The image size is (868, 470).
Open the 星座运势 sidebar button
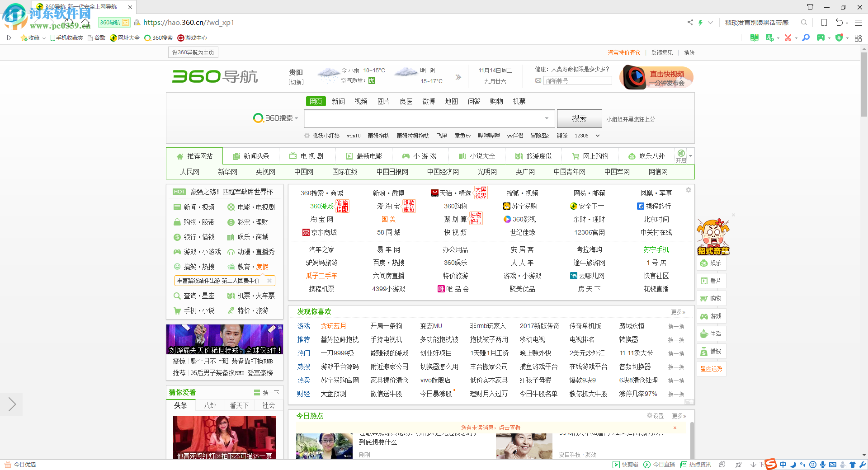(711, 369)
